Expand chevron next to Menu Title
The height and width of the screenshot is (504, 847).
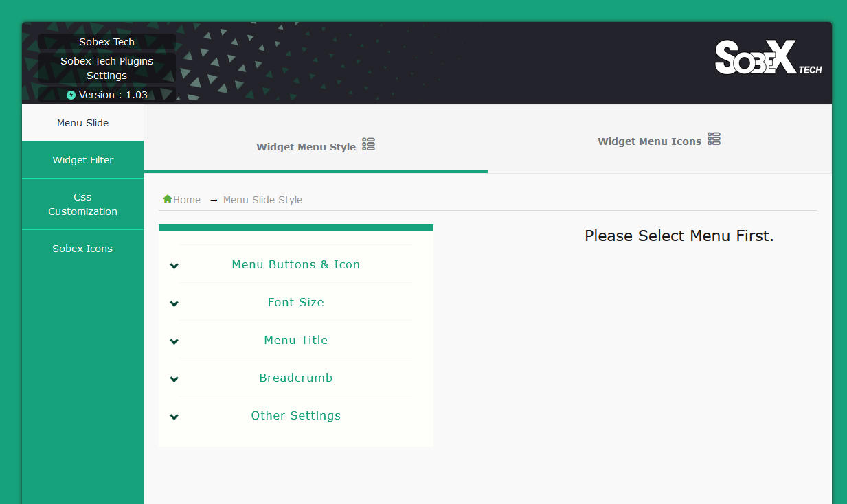[174, 341]
